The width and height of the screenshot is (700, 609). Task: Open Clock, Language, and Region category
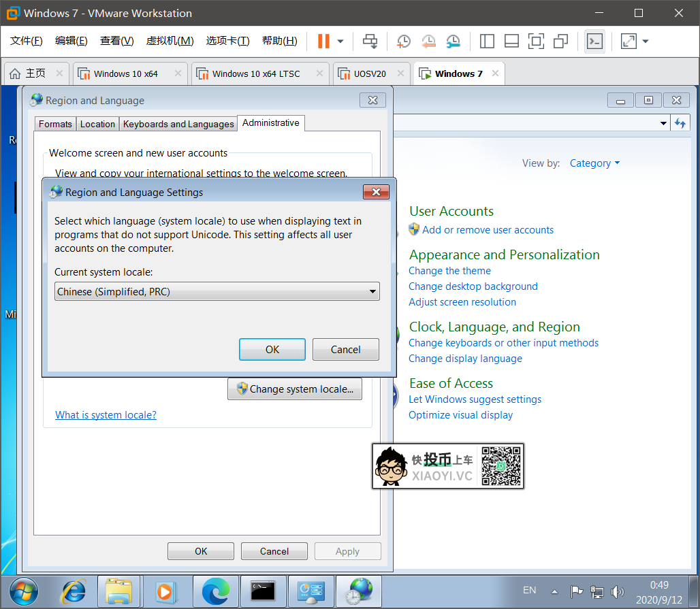point(494,327)
